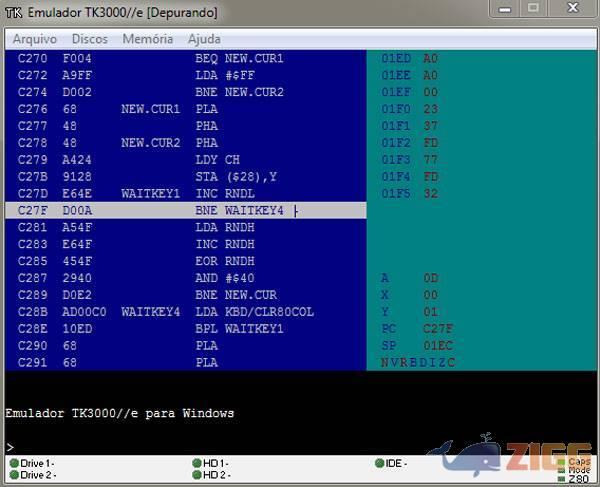Click the C277 PHA line
The image size is (600, 487).
tap(186, 126)
